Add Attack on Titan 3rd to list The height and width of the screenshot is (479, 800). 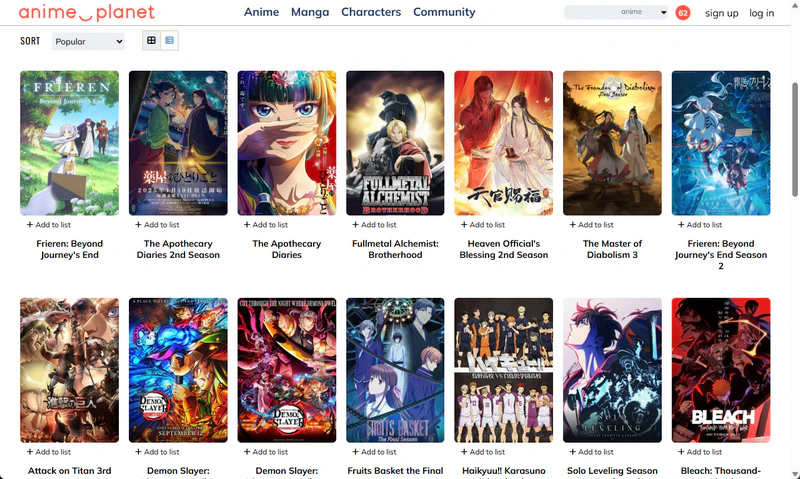coord(48,451)
